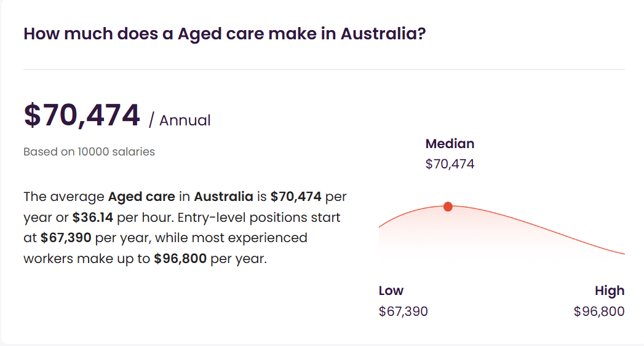The width and height of the screenshot is (644, 346).
Task: Click the "/ Annual" label
Action: pyautogui.click(x=180, y=120)
